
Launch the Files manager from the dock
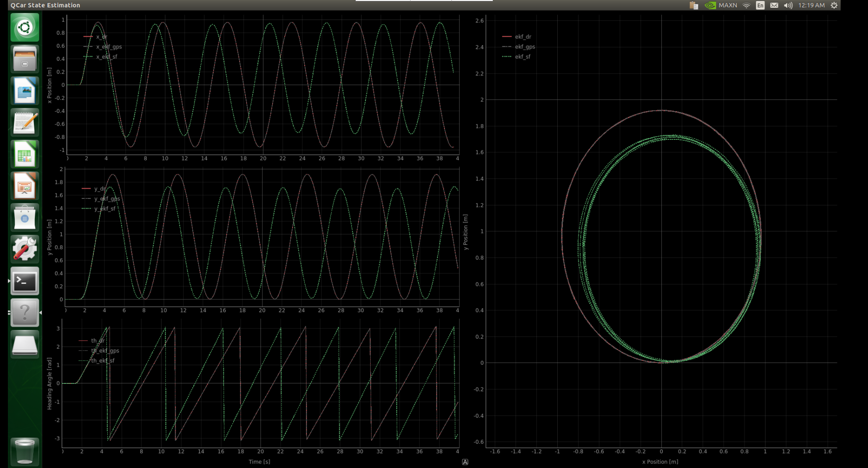click(x=25, y=59)
